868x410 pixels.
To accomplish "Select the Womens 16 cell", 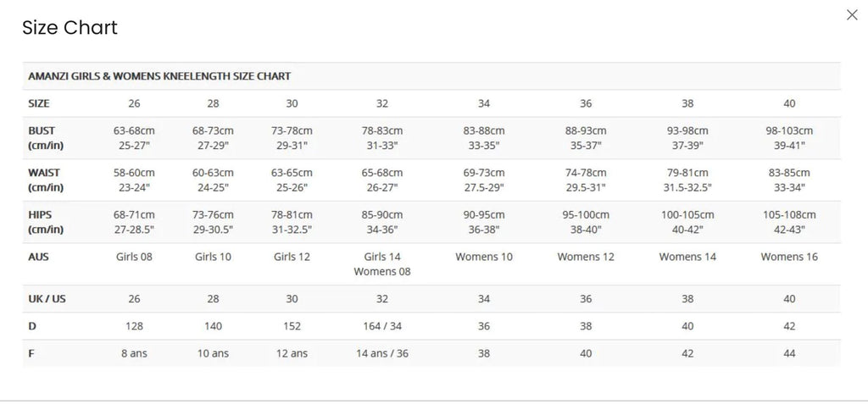I will pos(789,257).
